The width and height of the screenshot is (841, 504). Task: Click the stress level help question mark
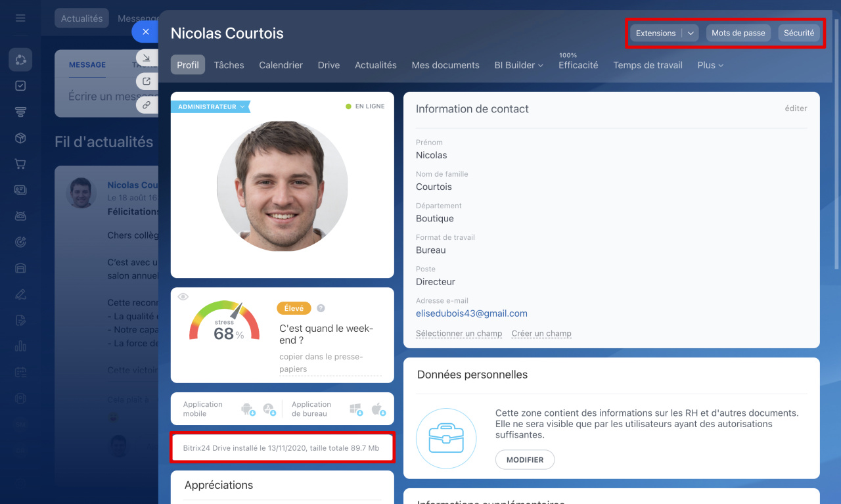[x=321, y=308]
